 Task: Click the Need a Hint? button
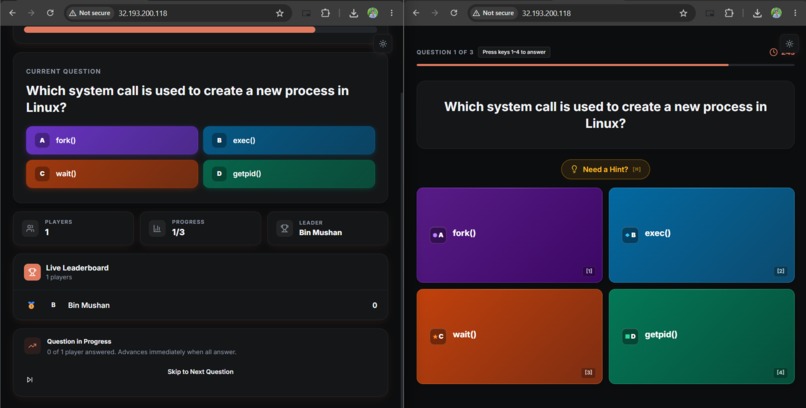pos(606,169)
